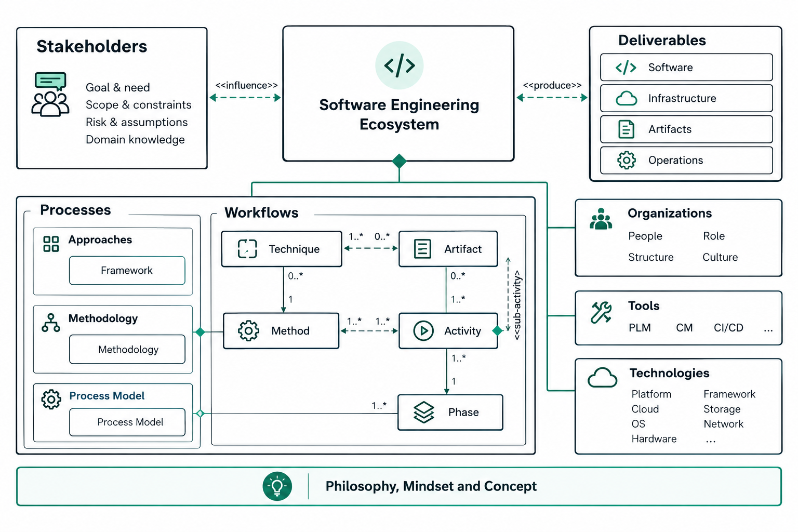Select "Role" in the Organizations box

point(714,236)
